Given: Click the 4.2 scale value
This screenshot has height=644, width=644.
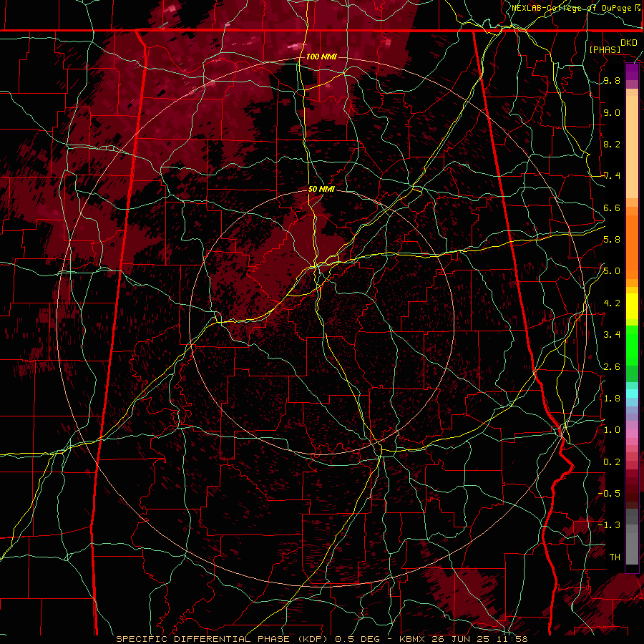Looking at the screenshot, I should [x=612, y=303].
